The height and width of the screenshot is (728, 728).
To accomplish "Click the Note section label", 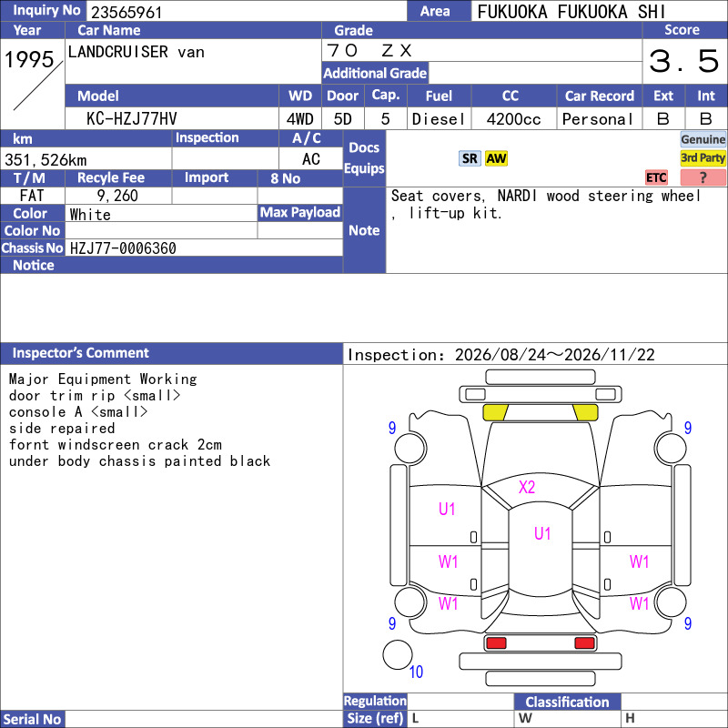I will pos(365,230).
